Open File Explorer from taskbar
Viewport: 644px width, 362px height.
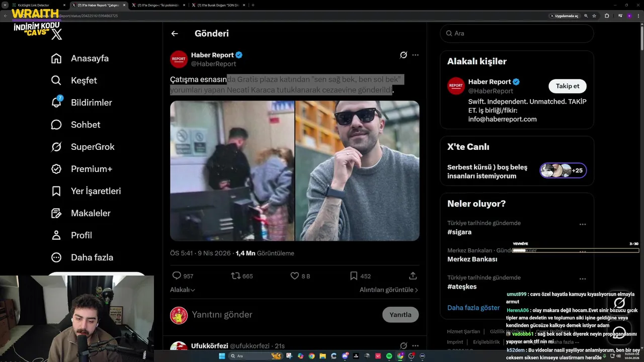323,356
